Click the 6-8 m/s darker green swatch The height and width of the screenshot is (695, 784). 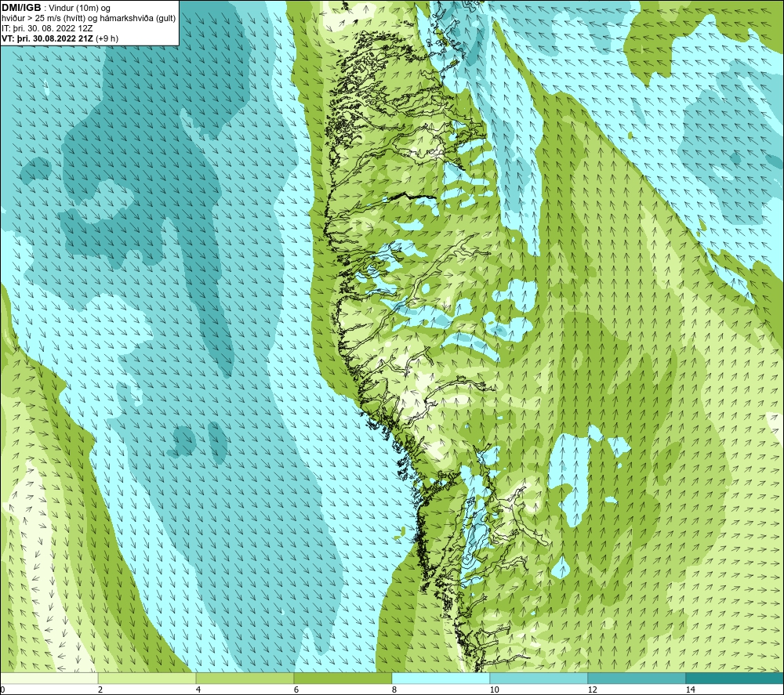[x=343, y=678]
